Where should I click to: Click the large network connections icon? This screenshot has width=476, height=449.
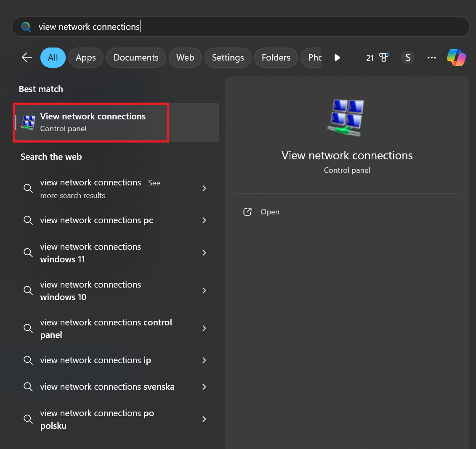[347, 118]
